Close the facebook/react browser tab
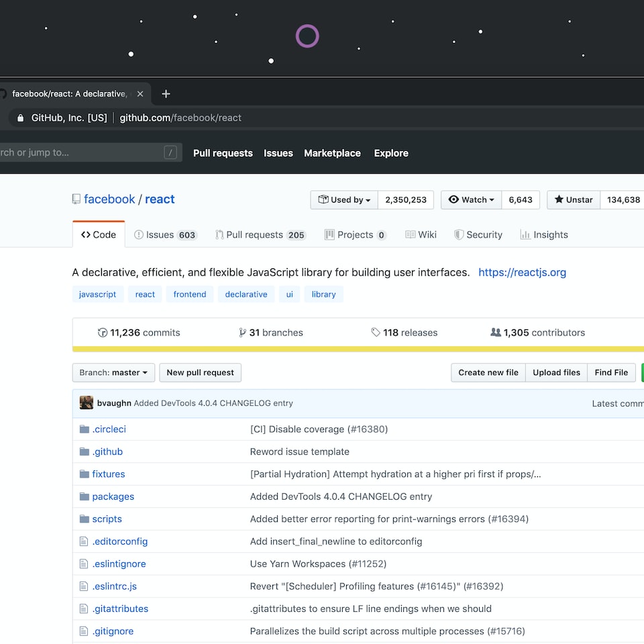 [140, 94]
